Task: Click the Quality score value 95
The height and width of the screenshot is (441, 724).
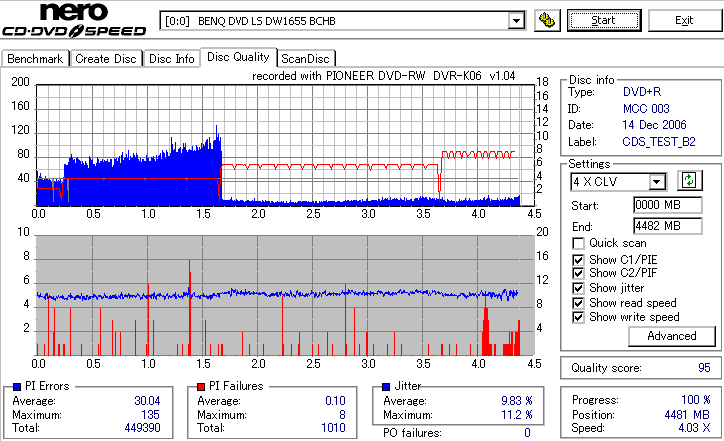Action: (x=704, y=368)
